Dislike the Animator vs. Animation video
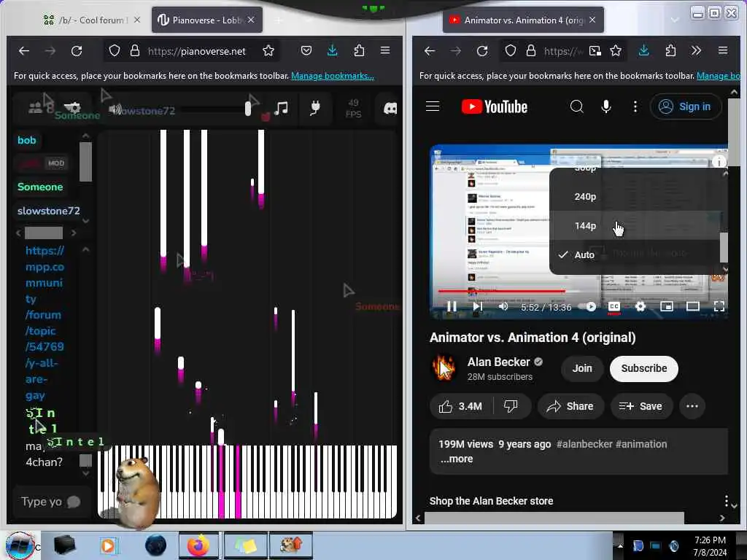Viewport: 747px width, 560px height. (511, 406)
